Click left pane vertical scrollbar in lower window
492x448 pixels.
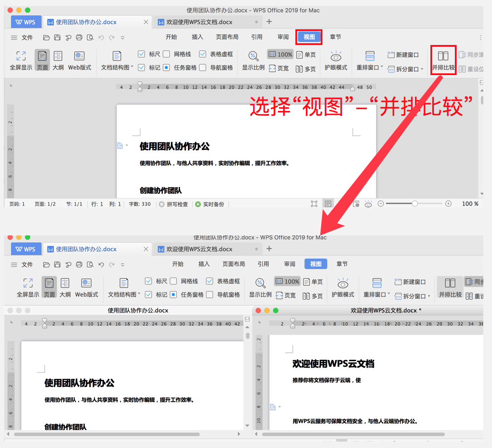tap(248, 336)
